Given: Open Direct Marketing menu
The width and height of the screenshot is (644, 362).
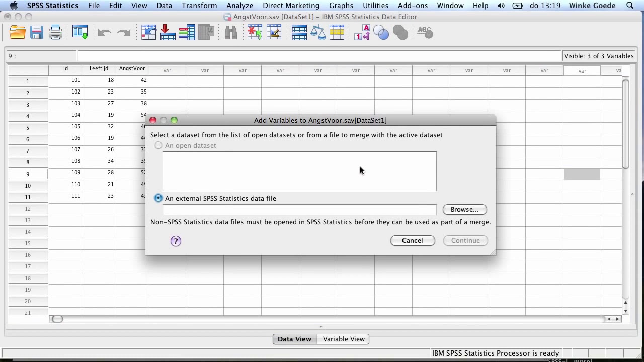Looking at the screenshot, I should [x=291, y=6].
